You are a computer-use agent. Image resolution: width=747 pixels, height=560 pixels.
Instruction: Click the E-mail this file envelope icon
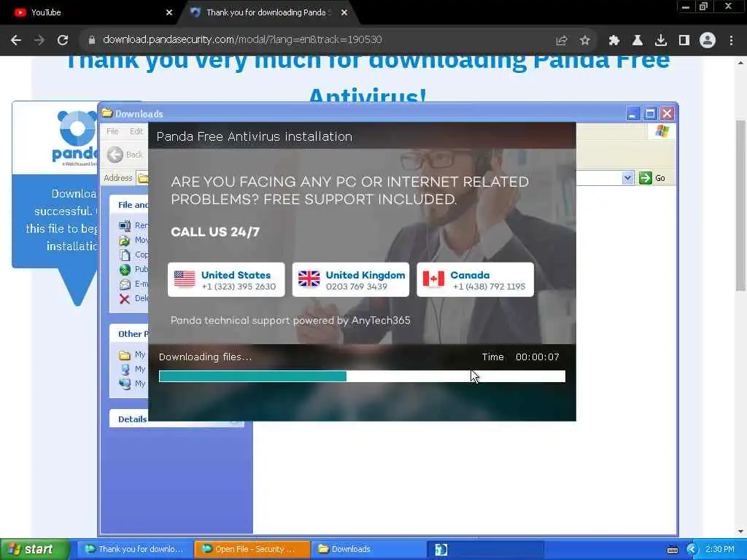tap(125, 284)
